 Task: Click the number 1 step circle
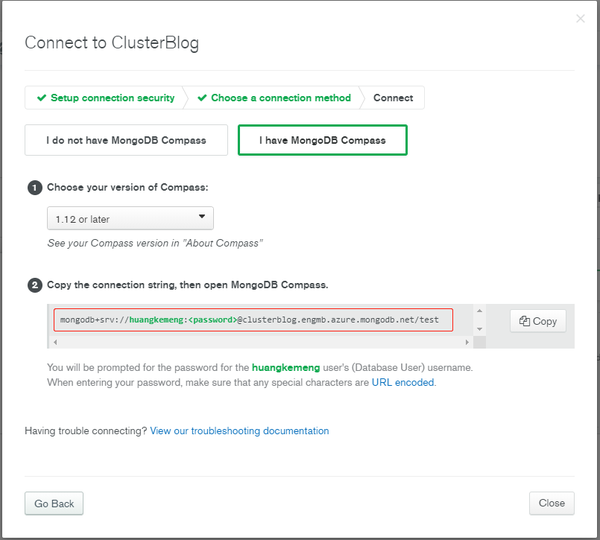pyautogui.click(x=35, y=187)
